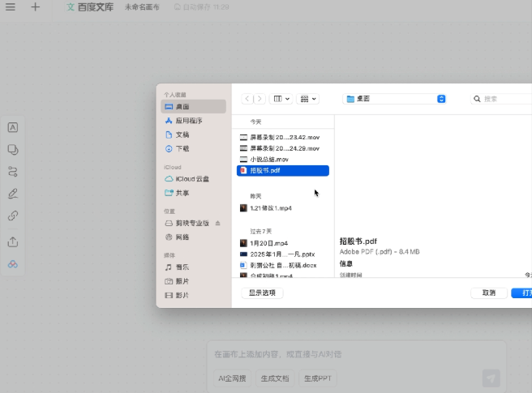Select 文稿 in the sidebar
Viewport: 532px width, 393px height.
[x=193, y=135]
